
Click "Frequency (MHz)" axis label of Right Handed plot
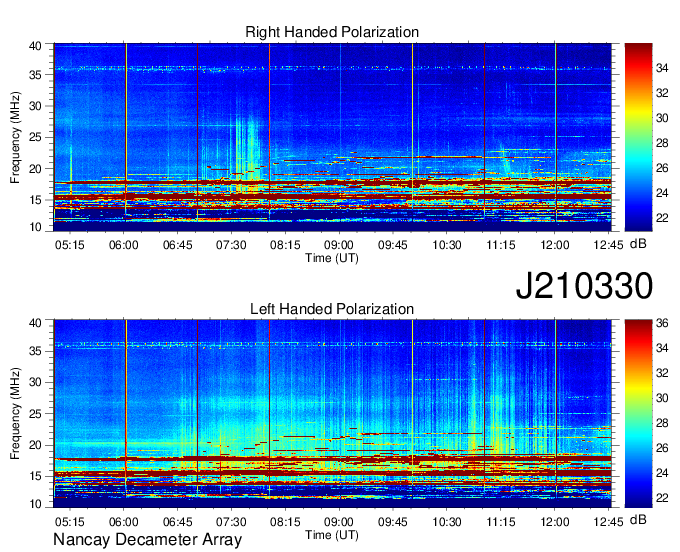pos(15,137)
